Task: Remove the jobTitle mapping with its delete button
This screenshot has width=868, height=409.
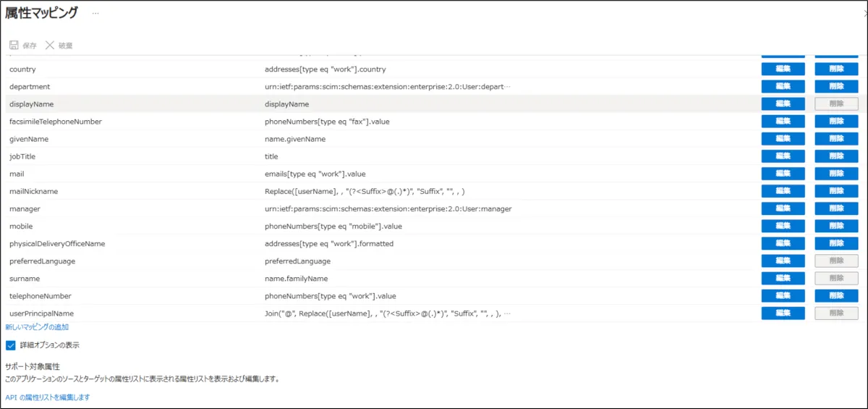Action: (x=836, y=156)
